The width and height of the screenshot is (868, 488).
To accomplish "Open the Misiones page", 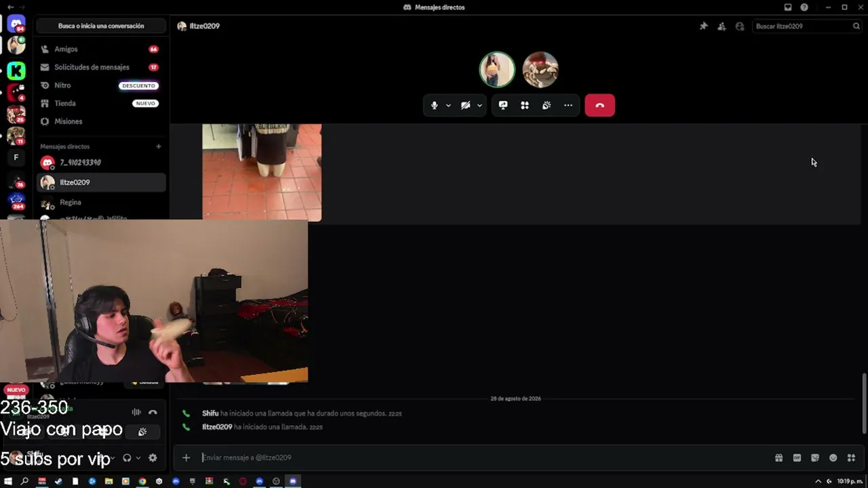I will 101,121.
